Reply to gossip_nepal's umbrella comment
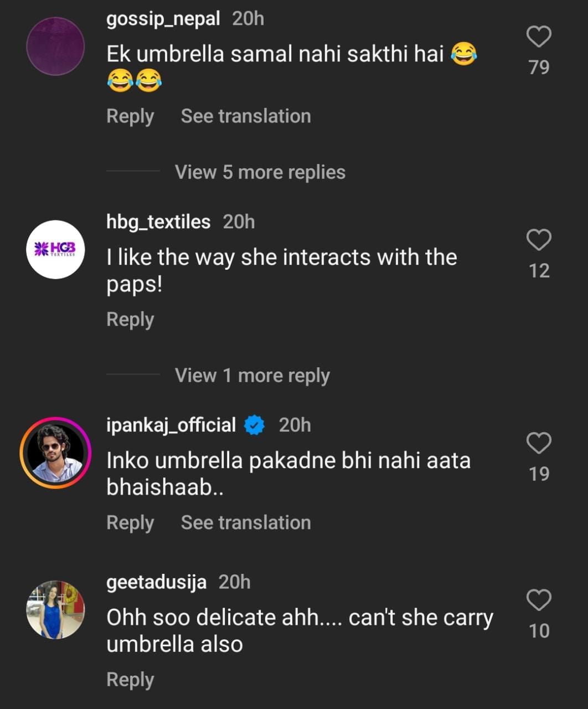Image resolution: width=588 pixels, height=709 pixels. tap(130, 116)
